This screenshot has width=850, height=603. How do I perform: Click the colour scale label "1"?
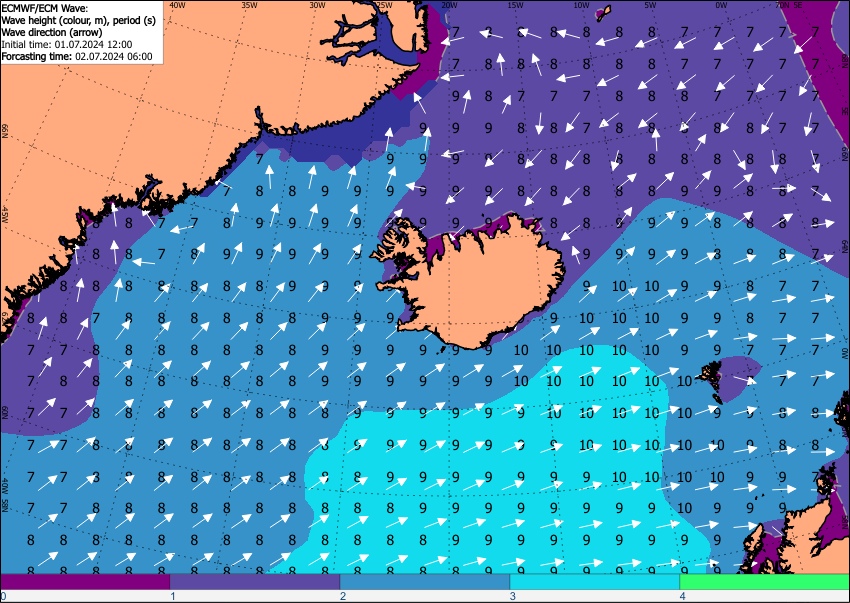pos(173,596)
